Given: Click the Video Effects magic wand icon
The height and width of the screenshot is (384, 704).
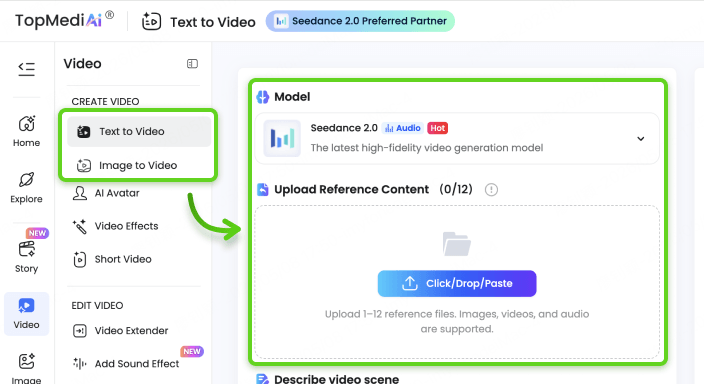Looking at the screenshot, I should tap(79, 226).
